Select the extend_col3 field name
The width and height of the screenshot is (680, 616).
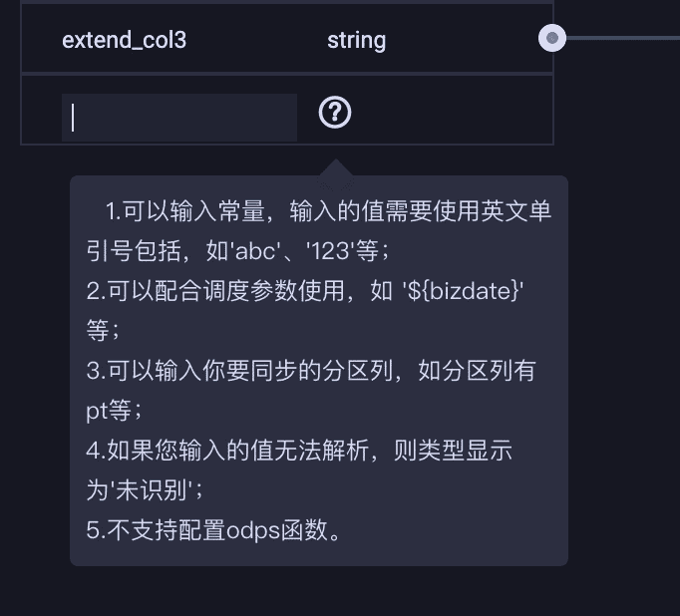coord(124,41)
